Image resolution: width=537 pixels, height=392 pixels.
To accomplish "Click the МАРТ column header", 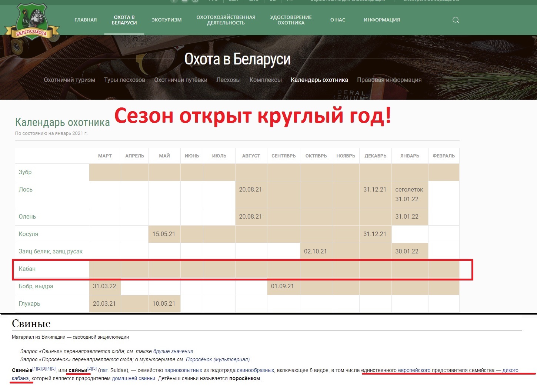I will pyautogui.click(x=105, y=156).
